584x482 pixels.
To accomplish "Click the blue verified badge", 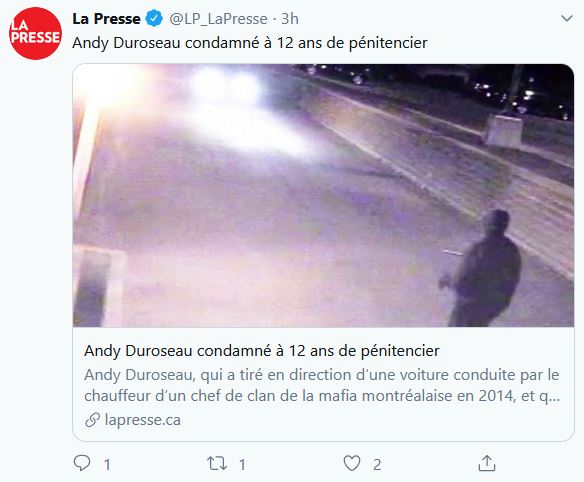I will click(154, 19).
